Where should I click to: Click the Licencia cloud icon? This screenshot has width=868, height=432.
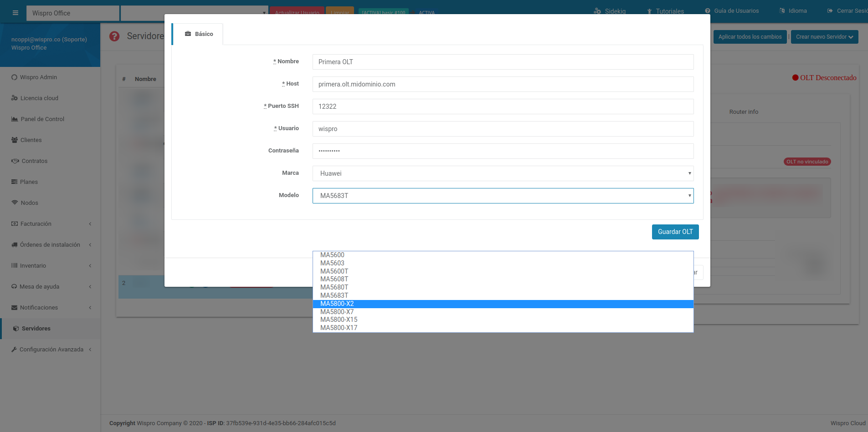pyautogui.click(x=15, y=98)
